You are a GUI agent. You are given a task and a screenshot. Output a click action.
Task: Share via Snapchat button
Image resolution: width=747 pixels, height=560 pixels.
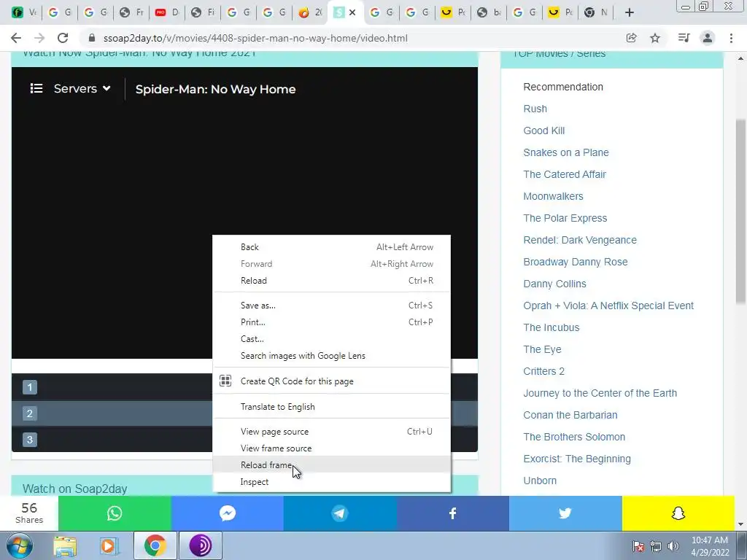678,513
